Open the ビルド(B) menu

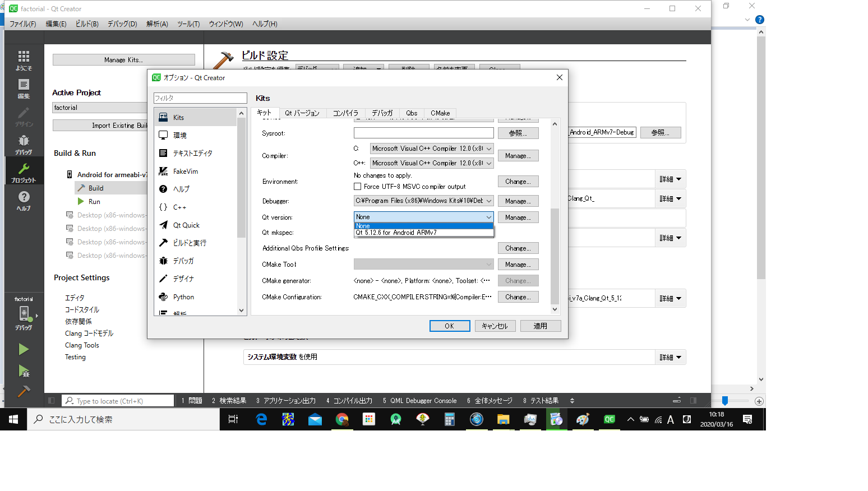point(87,24)
